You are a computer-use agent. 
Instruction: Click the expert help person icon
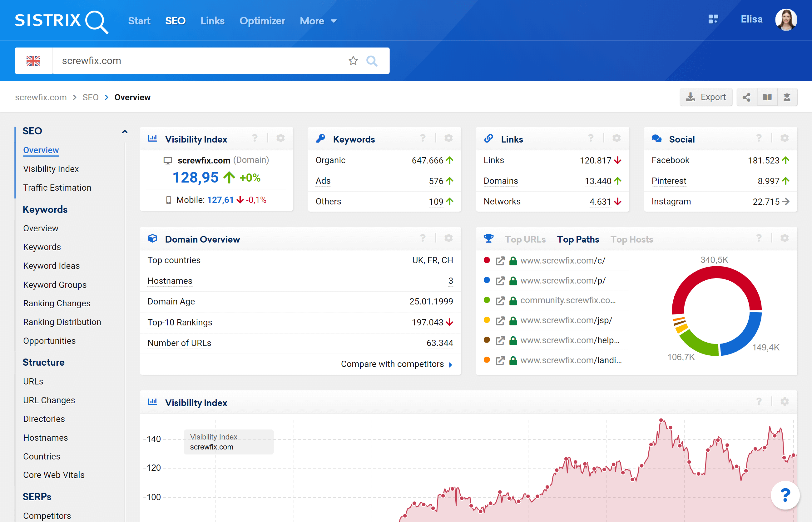point(787,97)
